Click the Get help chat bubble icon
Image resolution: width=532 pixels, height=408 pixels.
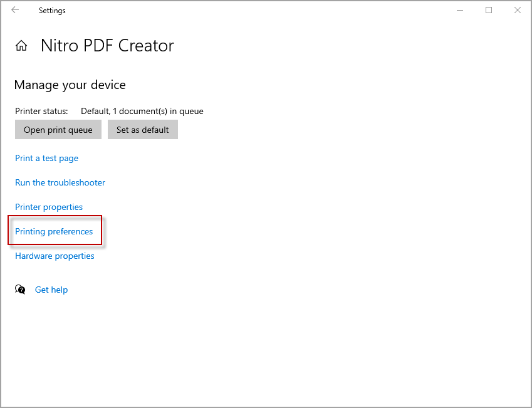(x=21, y=290)
